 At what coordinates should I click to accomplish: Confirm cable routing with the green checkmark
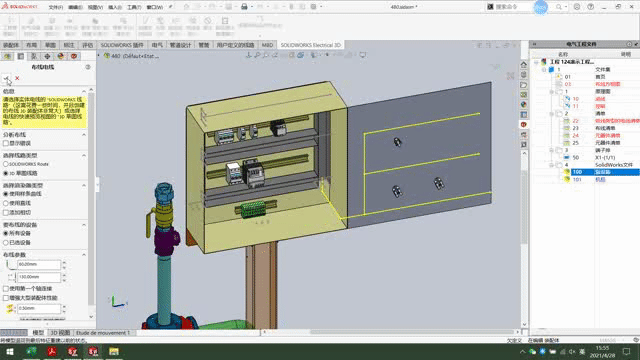6,78
